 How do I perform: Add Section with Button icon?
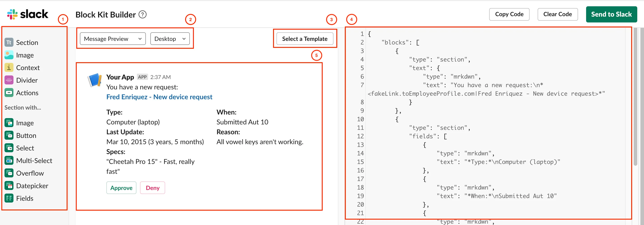coord(9,135)
